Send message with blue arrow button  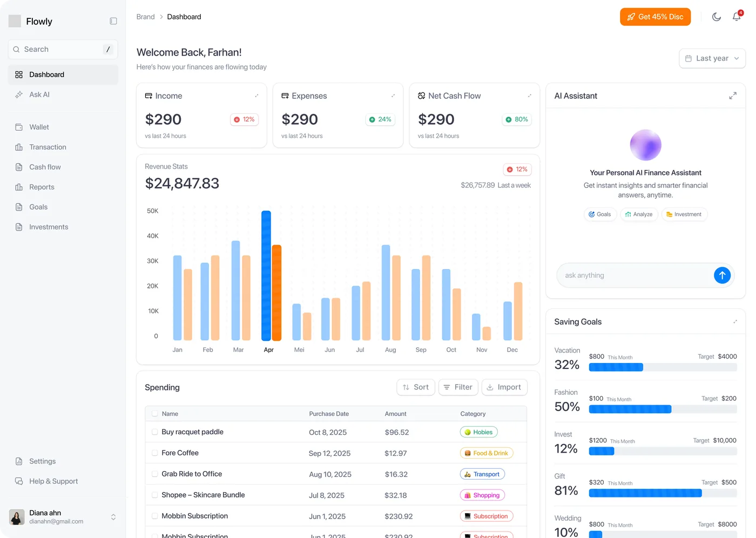(722, 275)
